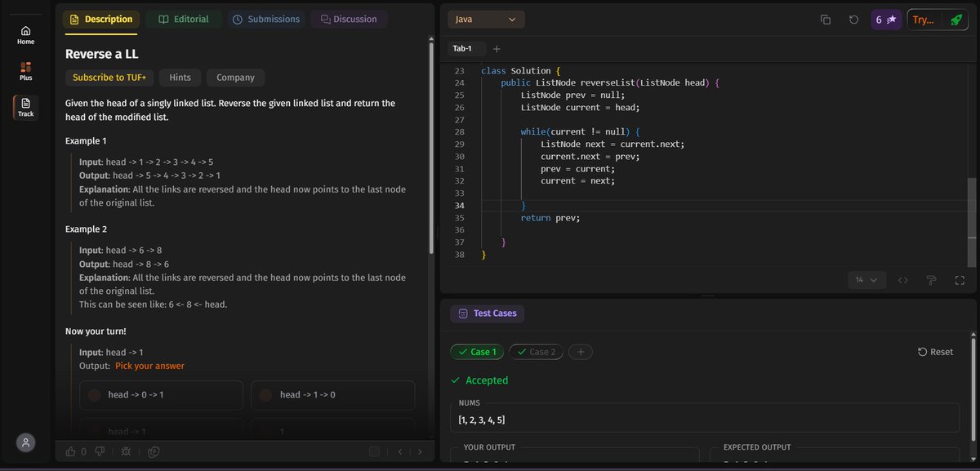Add a new test case with plus
Image resolution: width=980 pixels, height=471 pixels.
pos(581,352)
